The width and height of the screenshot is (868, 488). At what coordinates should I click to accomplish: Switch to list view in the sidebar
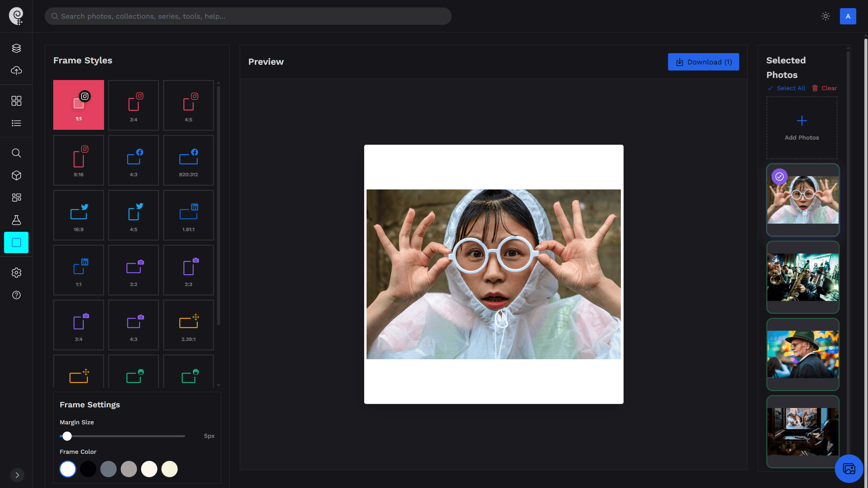(x=16, y=123)
